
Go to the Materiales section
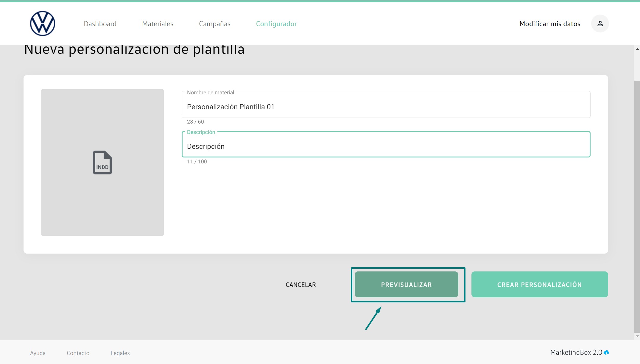[x=158, y=24]
